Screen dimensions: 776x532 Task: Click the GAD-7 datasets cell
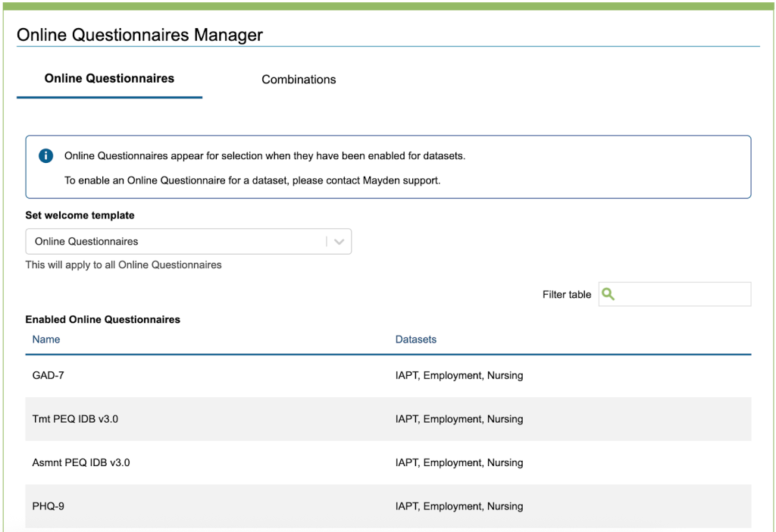pos(459,375)
